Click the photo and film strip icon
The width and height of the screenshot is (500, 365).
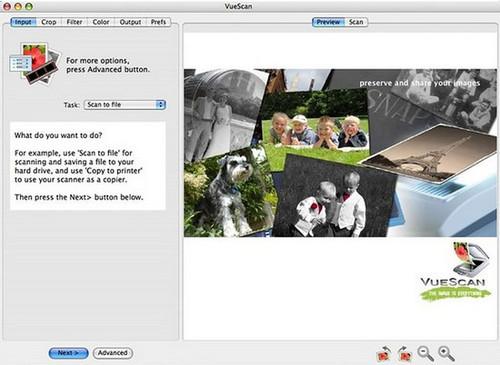[x=35, y=64]
